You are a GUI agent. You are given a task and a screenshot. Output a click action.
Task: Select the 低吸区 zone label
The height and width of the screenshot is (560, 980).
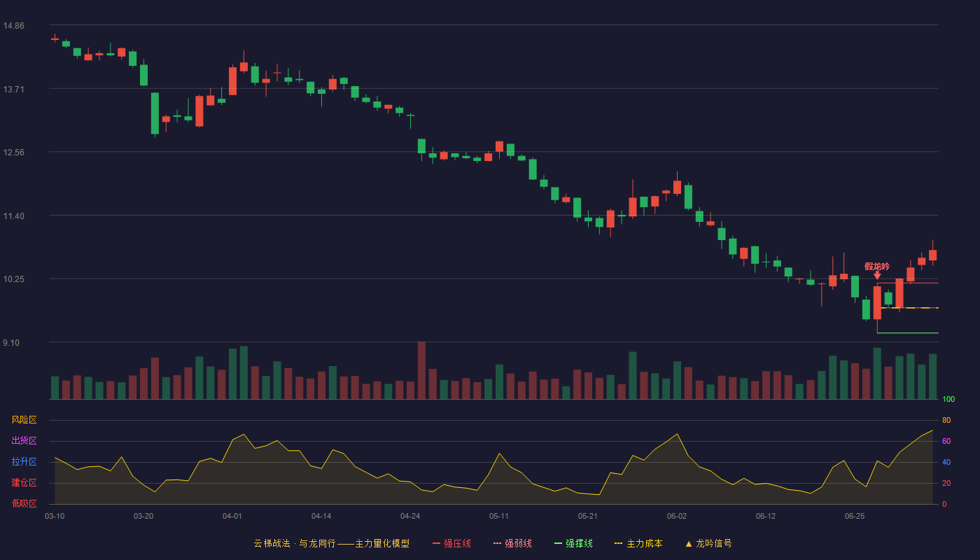point(24,503)
